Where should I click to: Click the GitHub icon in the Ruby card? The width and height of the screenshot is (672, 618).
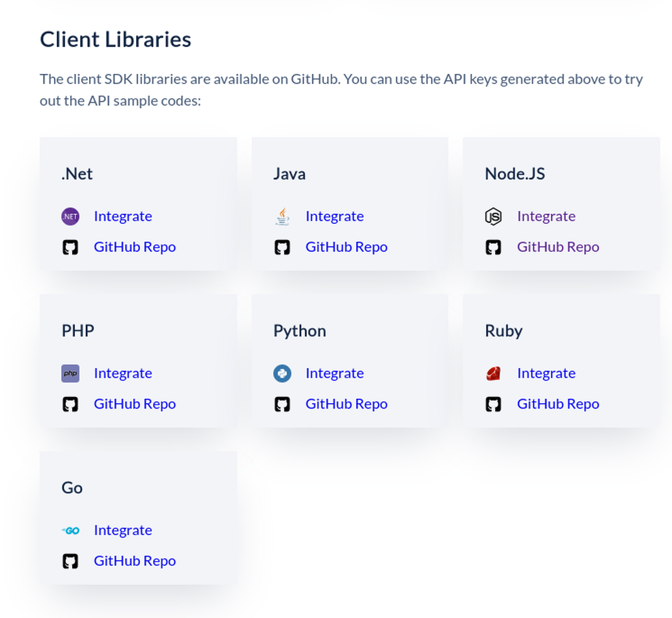(493, 404)
